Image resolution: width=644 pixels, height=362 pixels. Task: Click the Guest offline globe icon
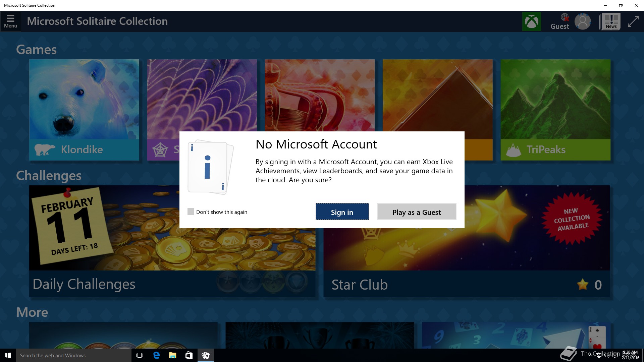[x=565, y=17]
